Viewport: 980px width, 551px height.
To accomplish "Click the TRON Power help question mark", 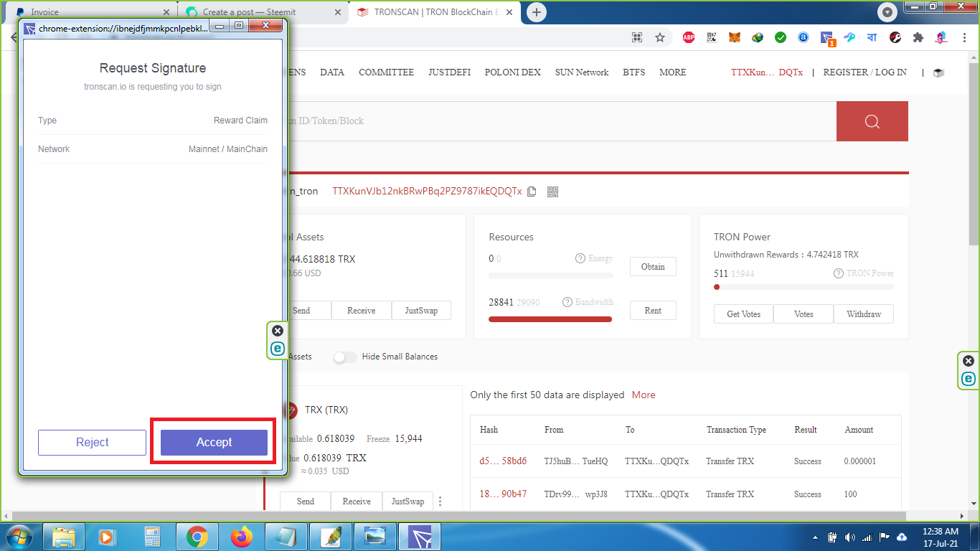I will pyautogui.click(x=839, y=273).
